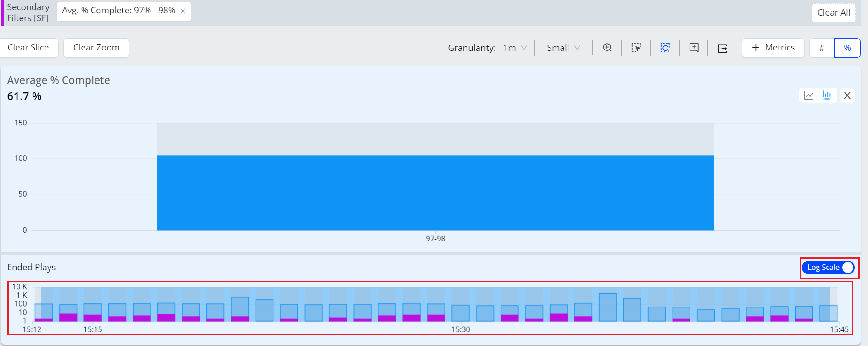Open the Granularity 1m dropdown
Viewport: 868px width, 346px height.
coord(515,48)
